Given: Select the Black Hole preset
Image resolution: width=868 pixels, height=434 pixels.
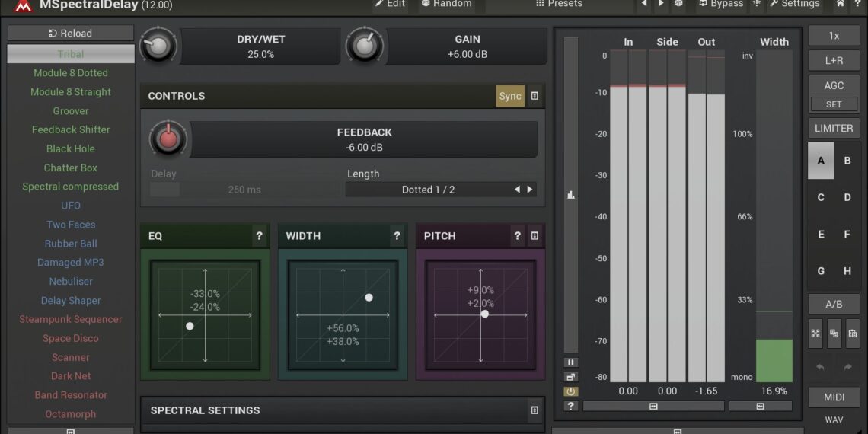Looking at the screenshot, I should [71, 148].
